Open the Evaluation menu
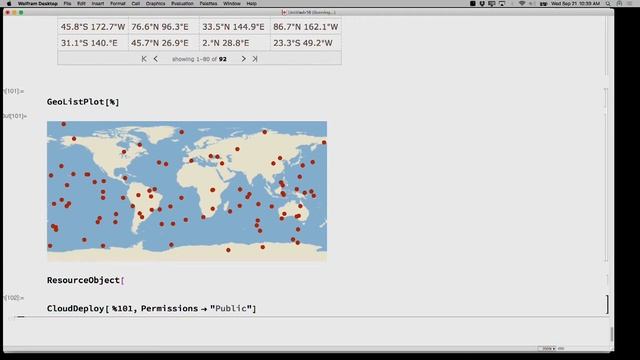This screenshot has height=360, width=640. point(182,3)
